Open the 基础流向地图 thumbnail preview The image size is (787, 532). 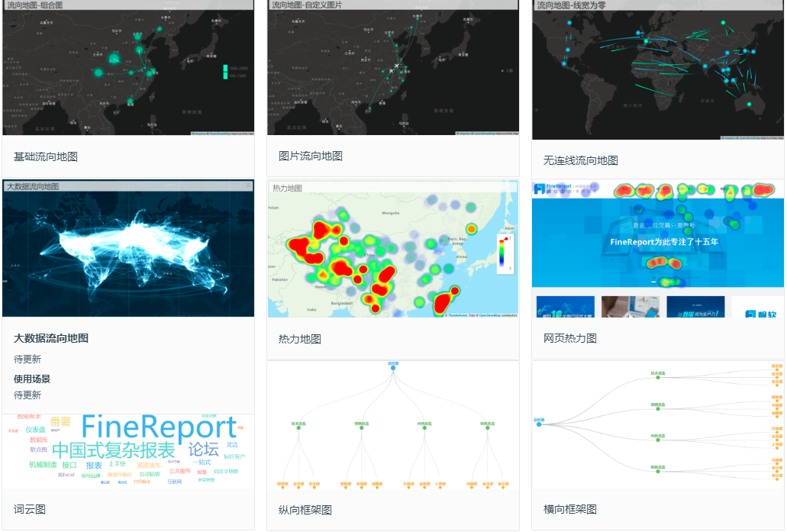pyautogui.click(x=128, y=68)
